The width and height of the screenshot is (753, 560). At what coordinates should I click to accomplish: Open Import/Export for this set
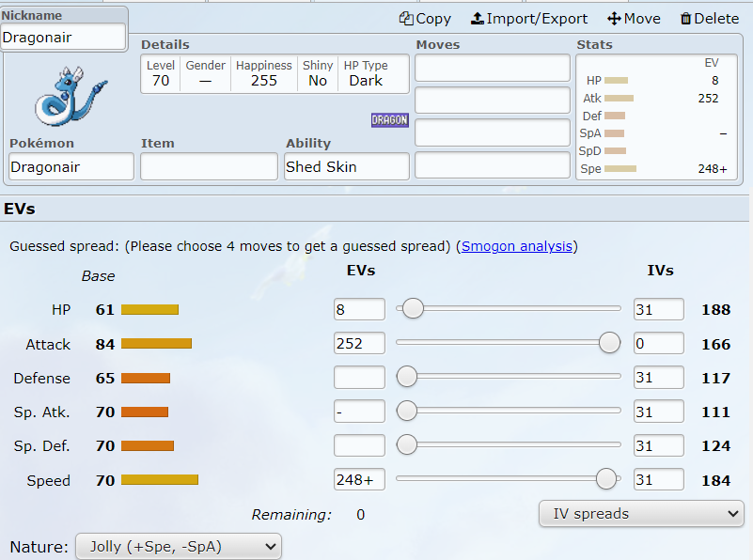coord(529,19)
